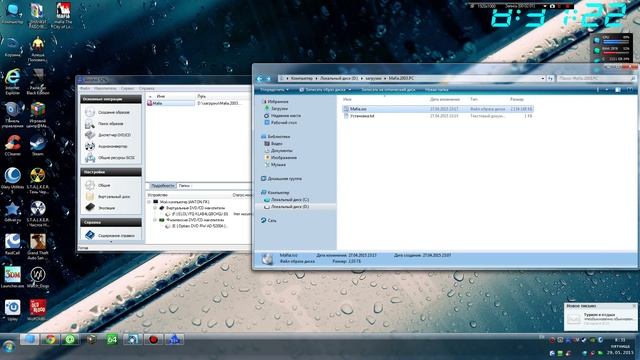Collapse Виртуальные DVD/CD накопители node

coord(155,208)
